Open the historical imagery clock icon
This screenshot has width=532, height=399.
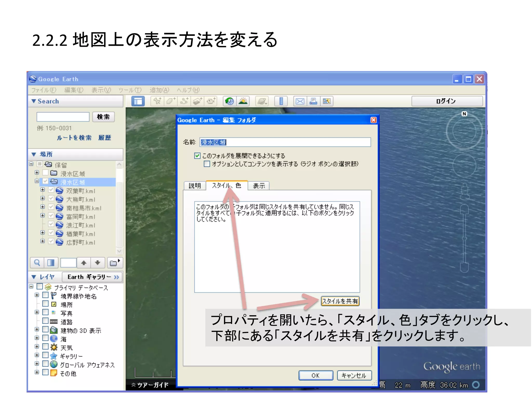click(229, 101)
